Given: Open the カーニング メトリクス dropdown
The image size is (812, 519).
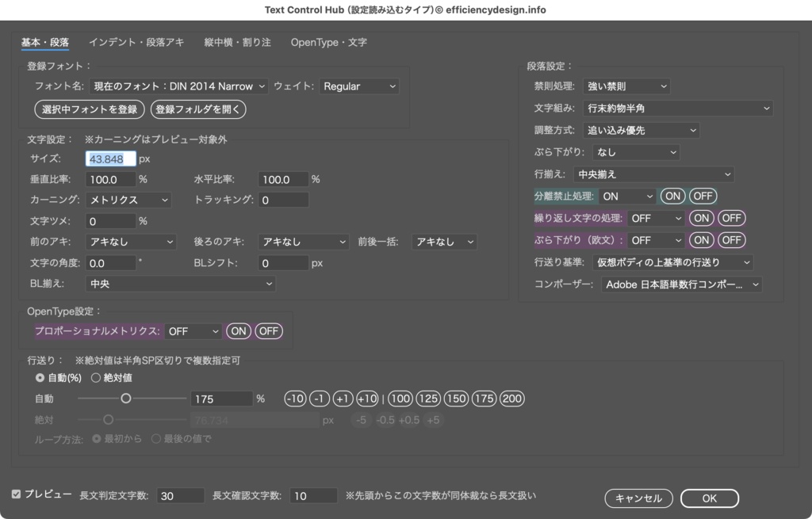Looking at the screenshot, I should coord(128,200).
